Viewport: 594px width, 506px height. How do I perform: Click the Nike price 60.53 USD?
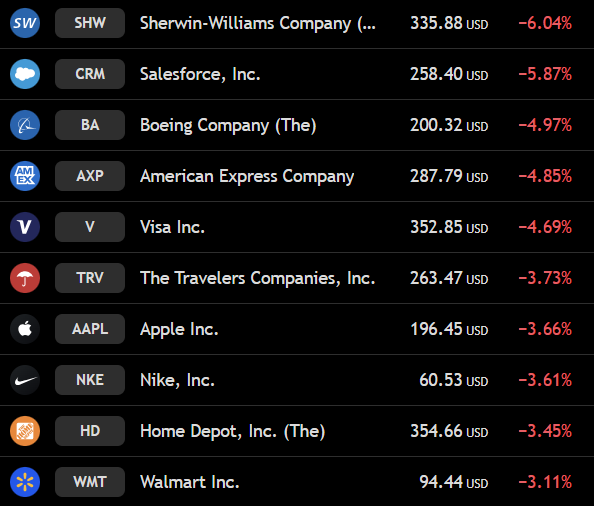pos(453,380)
